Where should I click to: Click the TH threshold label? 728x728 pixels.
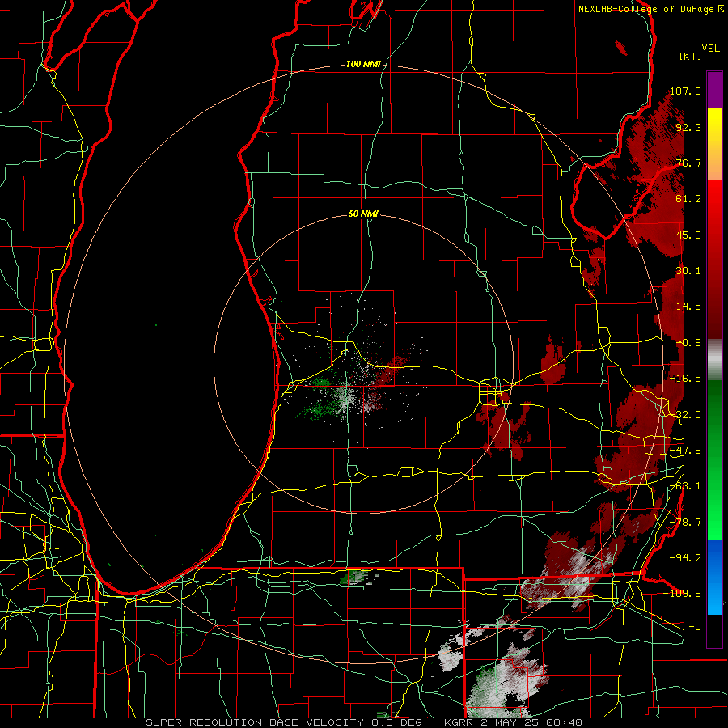(x=695, y=630)
